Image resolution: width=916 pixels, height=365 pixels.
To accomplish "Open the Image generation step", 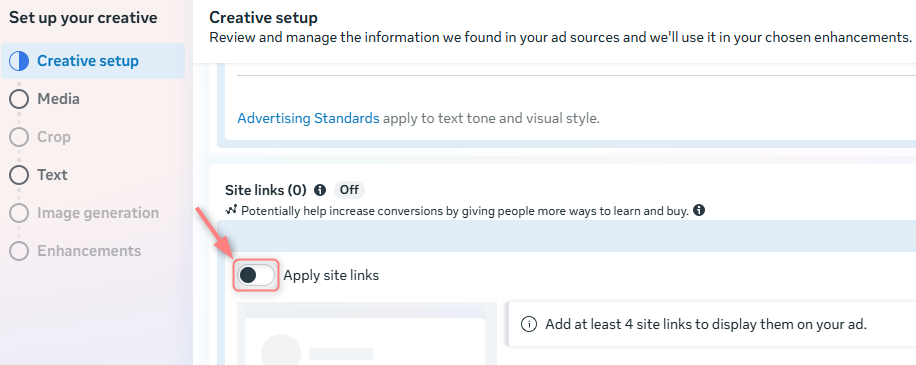I will tap(98, 213).
